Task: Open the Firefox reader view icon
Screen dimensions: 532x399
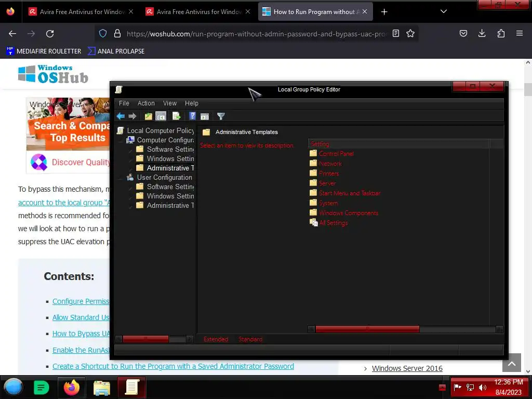Action: point(395,33)
